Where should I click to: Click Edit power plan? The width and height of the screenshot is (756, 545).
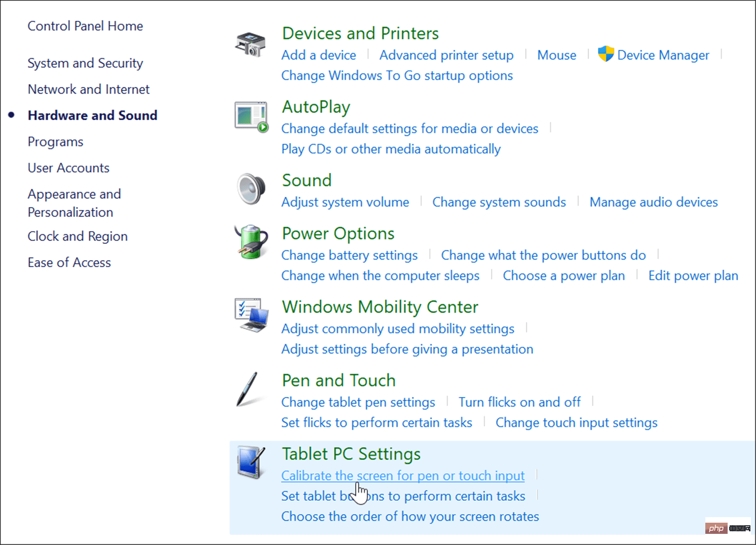693,276
